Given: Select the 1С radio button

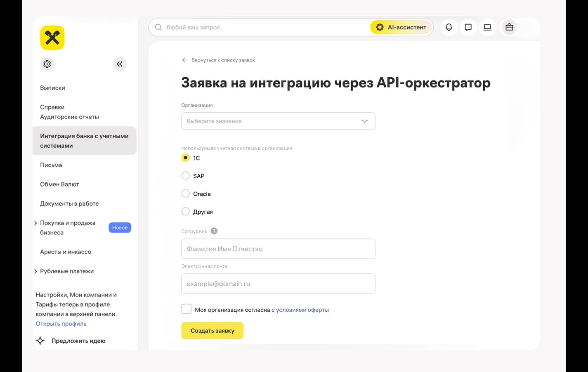Looking at the screenshot, I should tap(186, 158).
